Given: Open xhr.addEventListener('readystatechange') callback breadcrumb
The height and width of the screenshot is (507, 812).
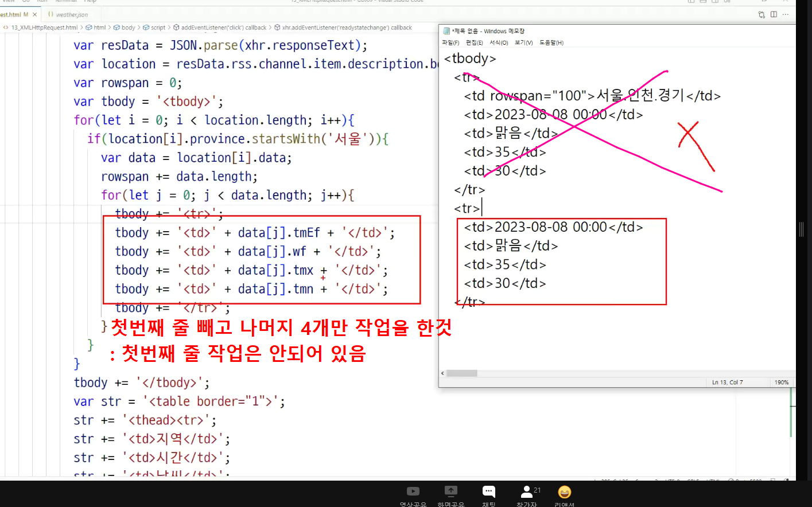Looking at the screenshot, I should [x=347, y=28].
